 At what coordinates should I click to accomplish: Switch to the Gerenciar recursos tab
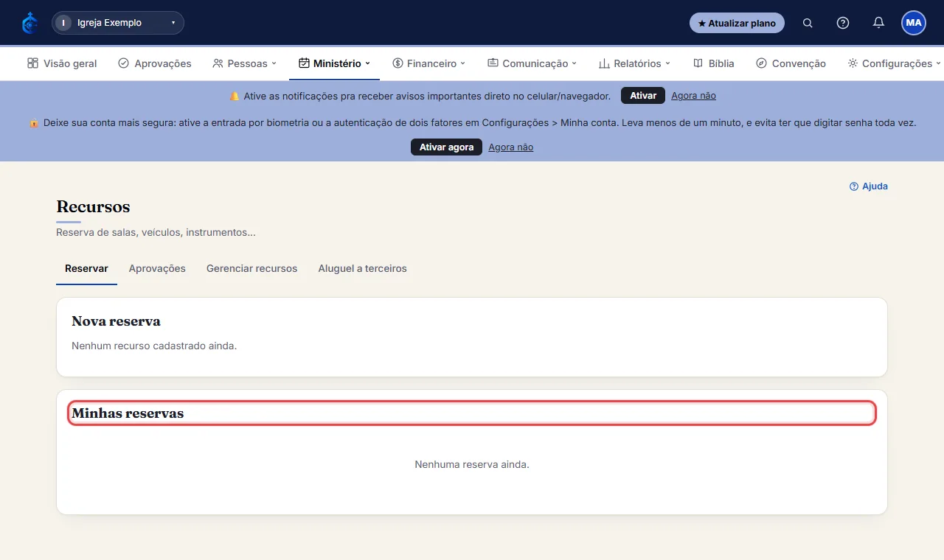point(251,269)
